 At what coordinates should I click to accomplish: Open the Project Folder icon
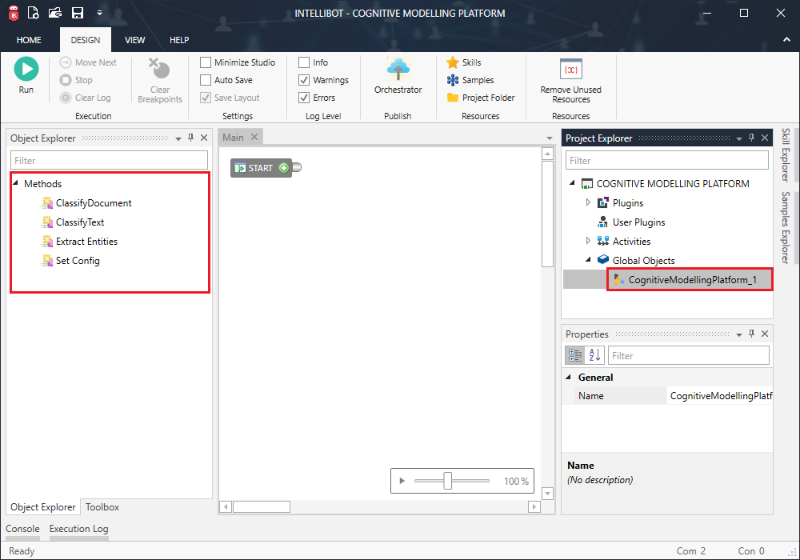tap(453, 98)
